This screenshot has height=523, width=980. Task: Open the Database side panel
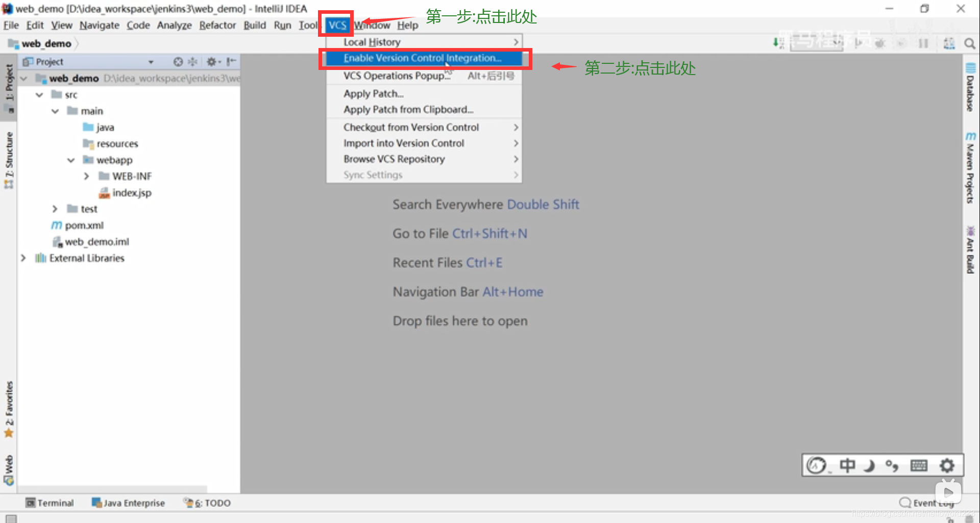970,87
